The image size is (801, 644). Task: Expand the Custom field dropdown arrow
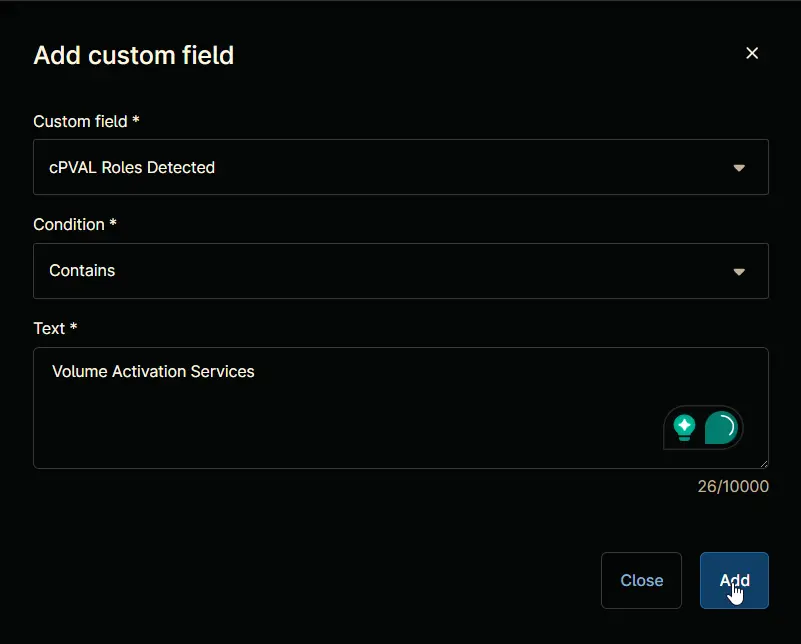[739, 168]
